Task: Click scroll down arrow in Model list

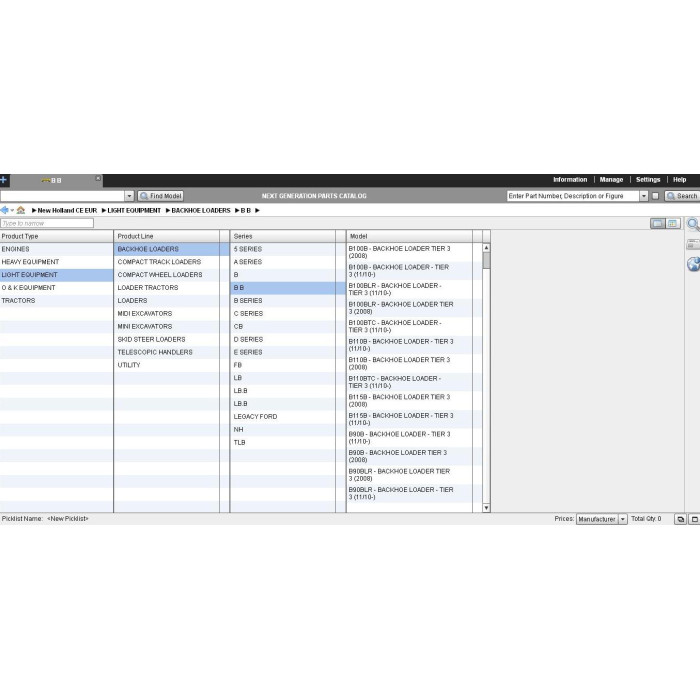Action: 486,508
